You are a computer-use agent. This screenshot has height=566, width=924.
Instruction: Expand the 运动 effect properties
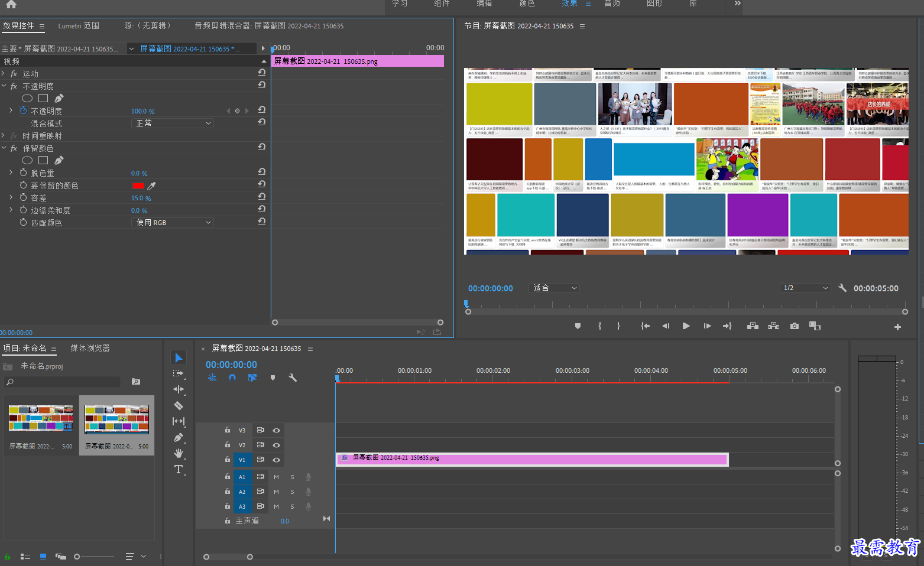pyautogui.click(x=4, y=74)
